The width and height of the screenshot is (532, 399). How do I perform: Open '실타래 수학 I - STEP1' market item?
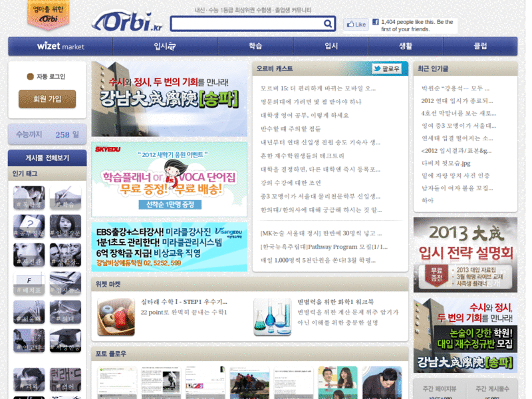[184, 302]
